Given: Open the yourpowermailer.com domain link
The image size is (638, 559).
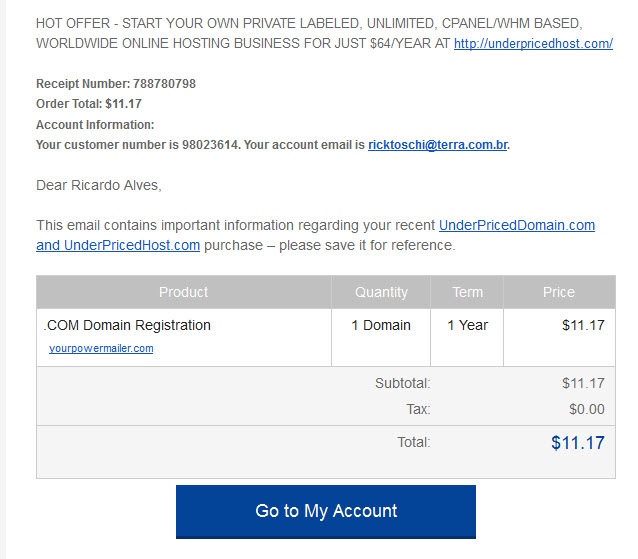Looking at the screenshot, I should click(x=101, y=349).
